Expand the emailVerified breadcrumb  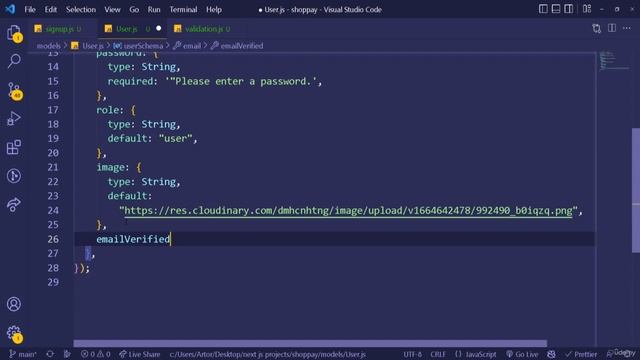237,46
